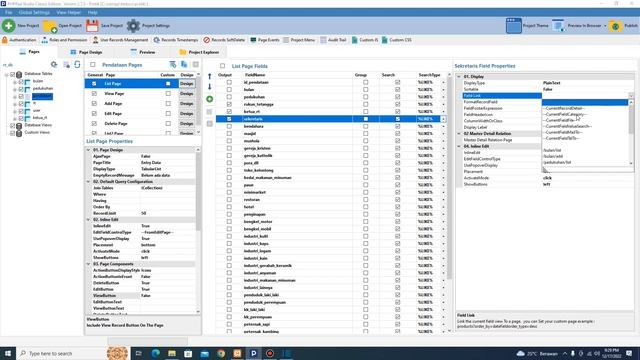Click first icon in Pendataan Pages header
This screenshot has height=360, width=640.
(x=173, y=64)
